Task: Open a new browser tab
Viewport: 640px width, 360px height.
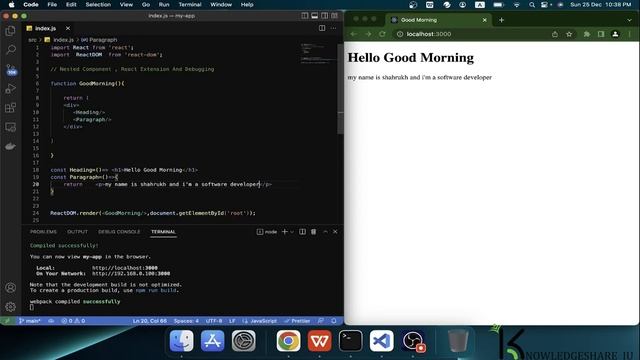Action: (x=501, y=20)
